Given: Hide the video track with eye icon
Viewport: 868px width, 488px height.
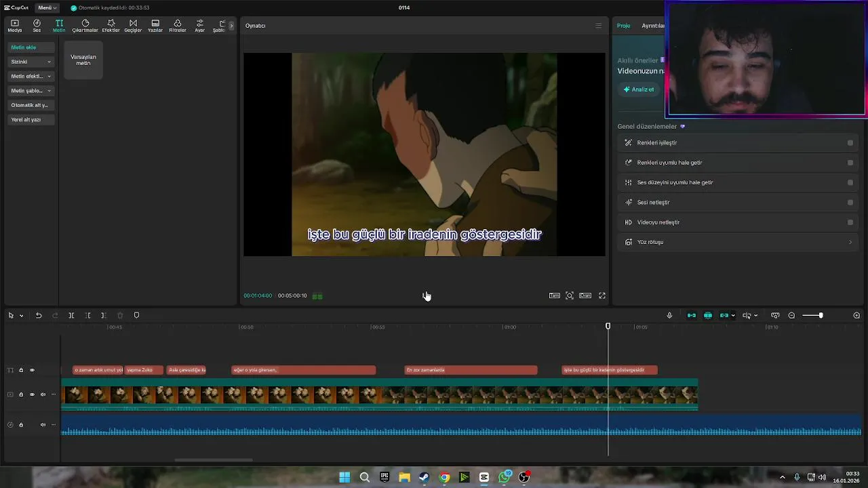Looking at the screenshot, I should click(x=32, y=394).
